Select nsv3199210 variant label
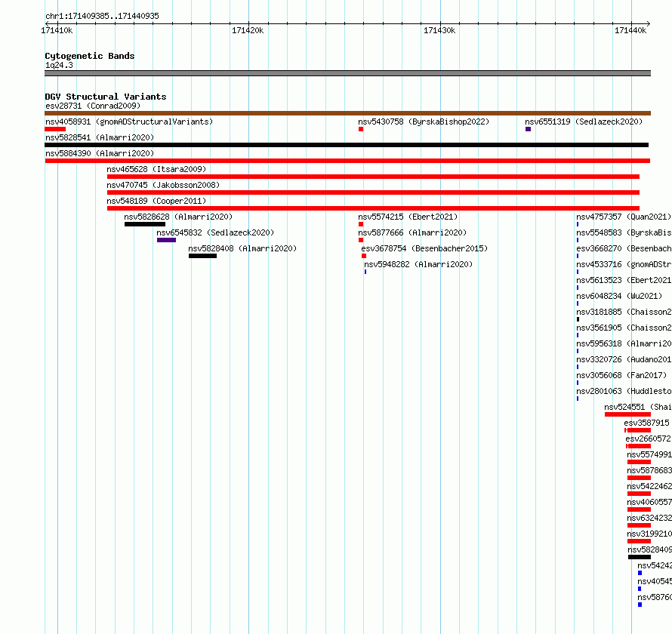This screenshot has height=634, width=672. pyautogui.click(x=649, y=534)
